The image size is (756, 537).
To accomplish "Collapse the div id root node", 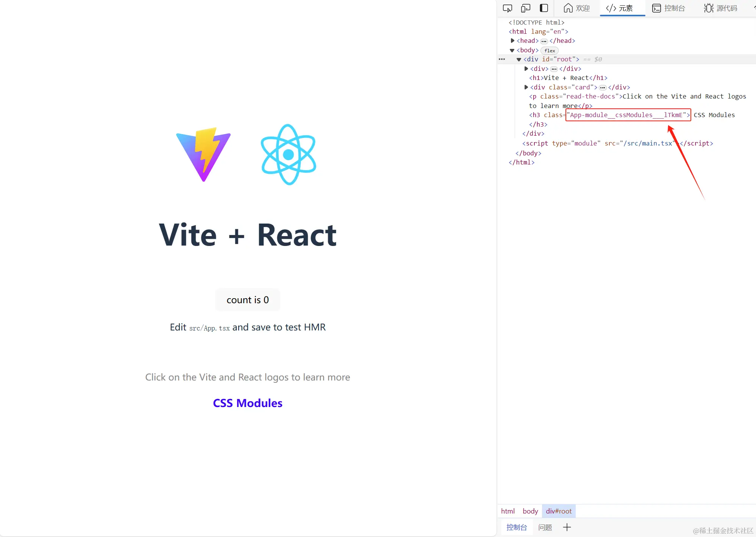I will [519, 59].
